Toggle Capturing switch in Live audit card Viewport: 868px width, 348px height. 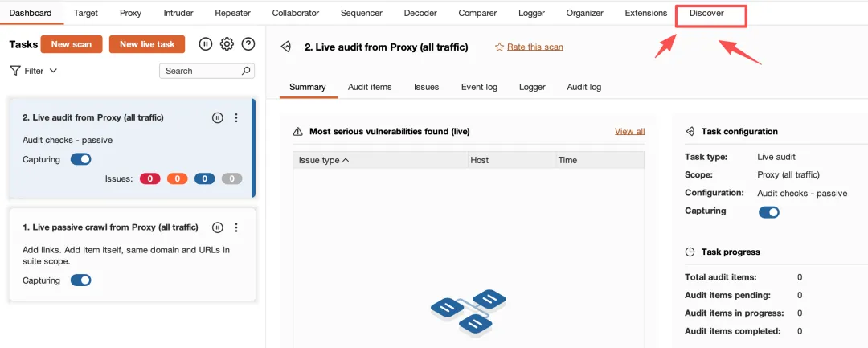point(81,159)
